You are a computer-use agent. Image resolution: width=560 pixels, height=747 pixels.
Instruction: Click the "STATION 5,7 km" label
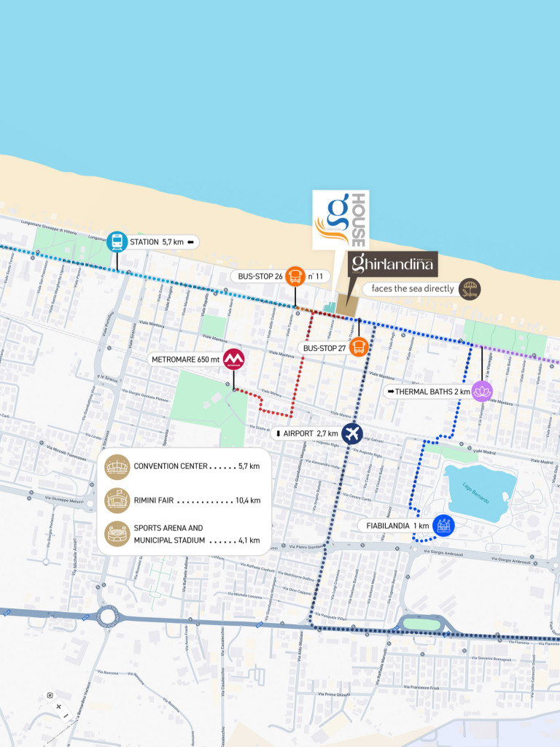click(157, 242)
